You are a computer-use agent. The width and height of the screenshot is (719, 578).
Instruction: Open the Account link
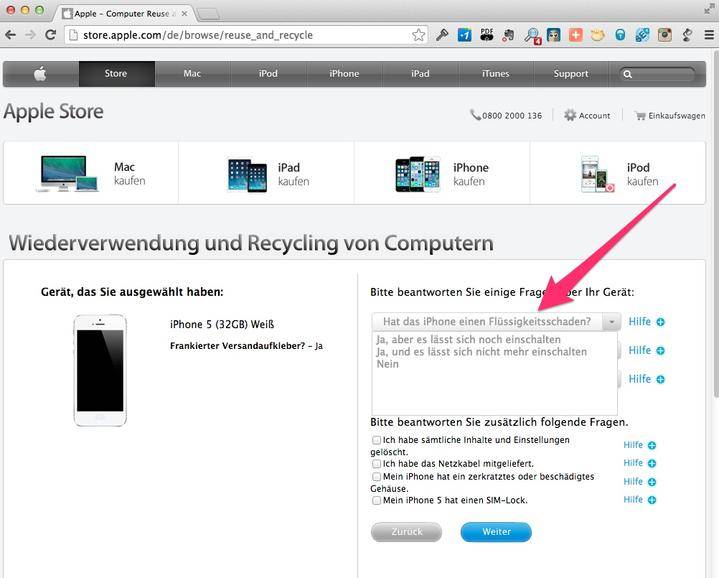pyautogui.click(x=594, y=116)
